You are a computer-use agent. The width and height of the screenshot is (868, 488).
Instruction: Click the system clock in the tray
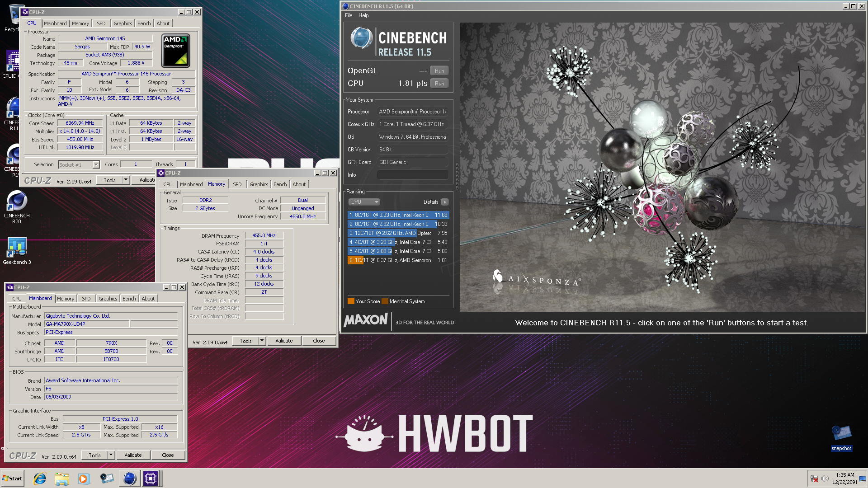[845, 479]
